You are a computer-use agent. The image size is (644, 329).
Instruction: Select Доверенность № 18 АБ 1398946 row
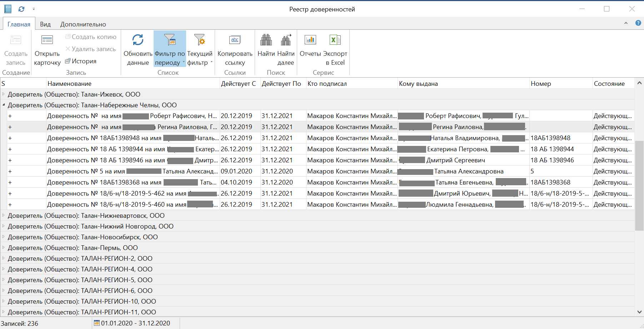pos(321,160)
